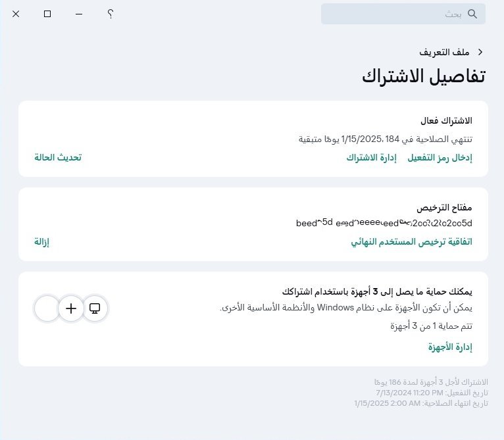Viewport: 504px width, 440px height.
Task: Click the تحديث الحالة link
Action: click(58, 157)
